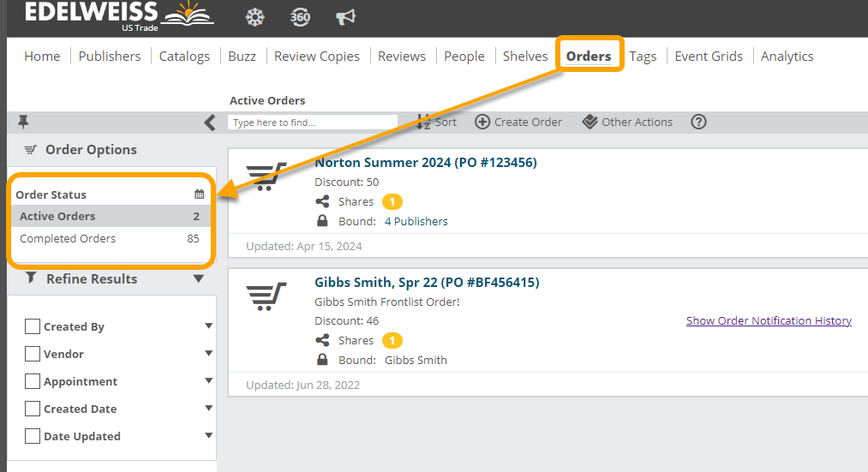Click the Edelweiss US Trade logo
868x472 pixels.
119,15
